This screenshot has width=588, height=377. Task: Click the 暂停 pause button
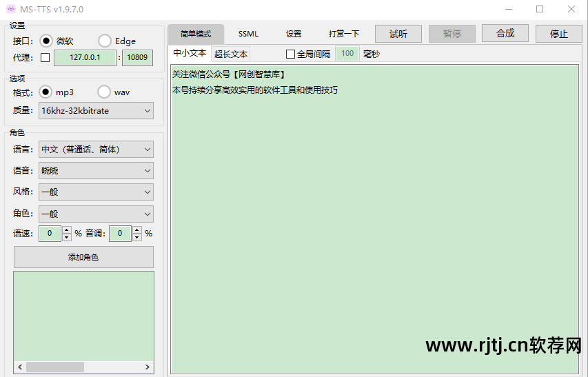452,34
